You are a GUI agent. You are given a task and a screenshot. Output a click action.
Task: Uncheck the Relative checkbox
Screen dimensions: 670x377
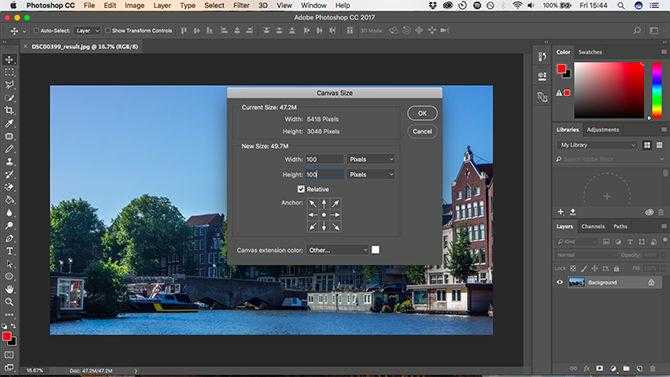pos(301,189)
